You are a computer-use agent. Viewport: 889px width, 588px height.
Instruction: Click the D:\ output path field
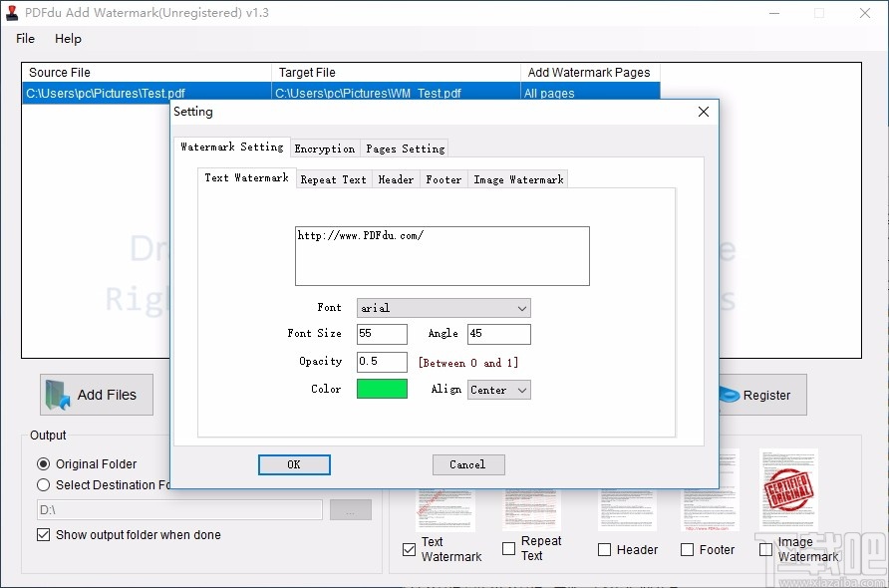point(179,509)
